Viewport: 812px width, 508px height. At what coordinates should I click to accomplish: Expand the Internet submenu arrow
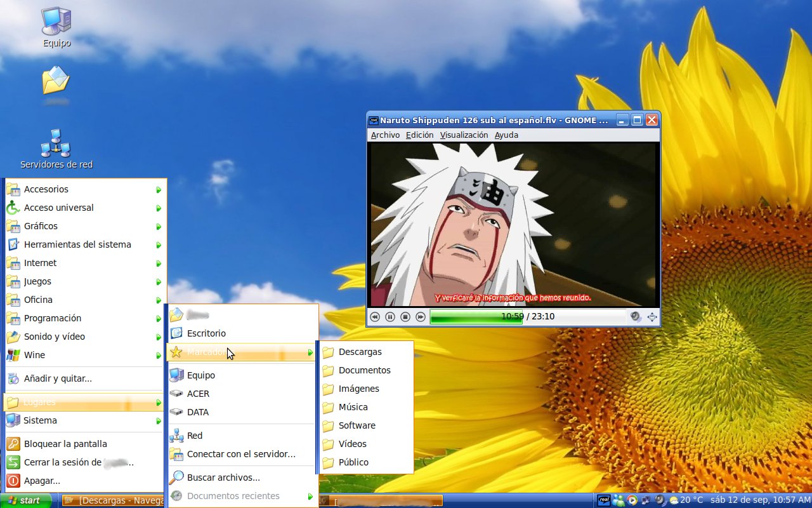point(159,264)
